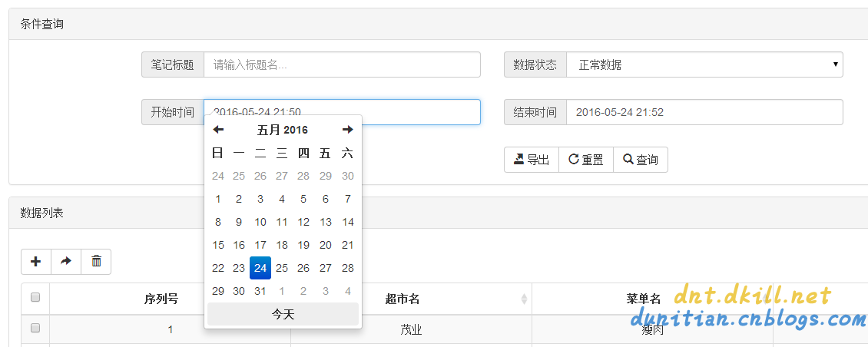Click the 开始时间 input field
This screenshot has height=347, width=868.
(342, 112)
